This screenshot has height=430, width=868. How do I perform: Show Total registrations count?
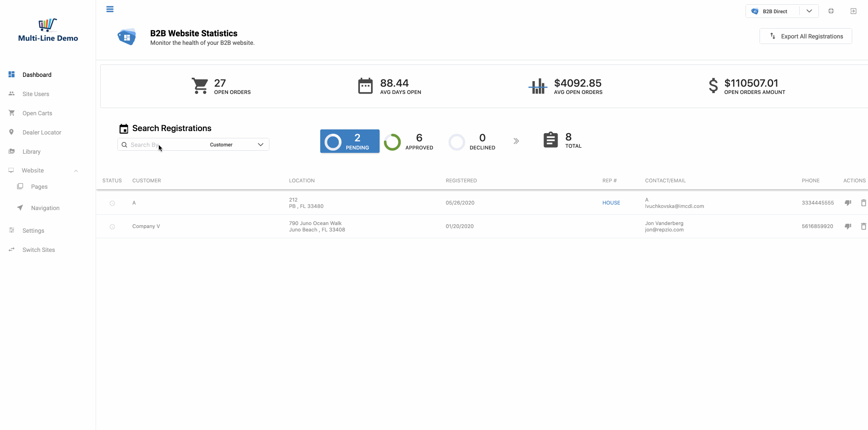[563, 140]
